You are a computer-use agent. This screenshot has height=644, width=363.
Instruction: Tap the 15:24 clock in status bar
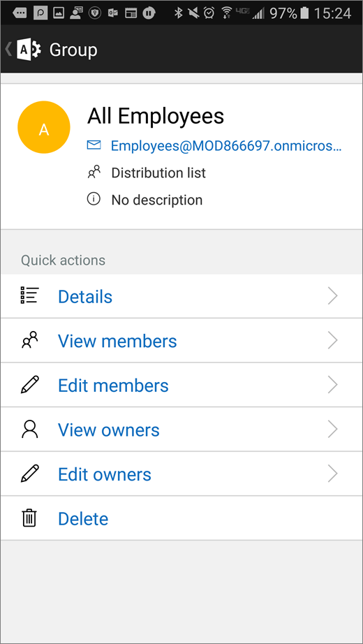pyautogui.click(x=332, y=13)
